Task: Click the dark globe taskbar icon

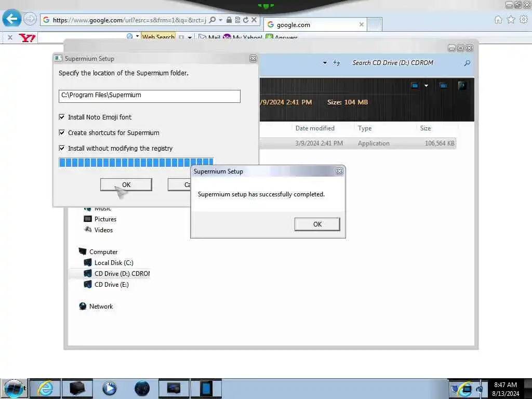Action: [x=142, y=389]
